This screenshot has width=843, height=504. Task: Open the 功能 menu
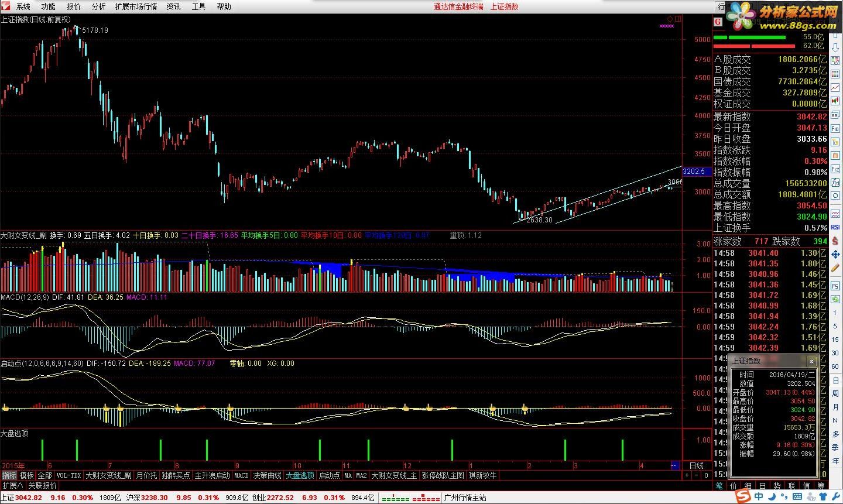(x=48, y=6)
